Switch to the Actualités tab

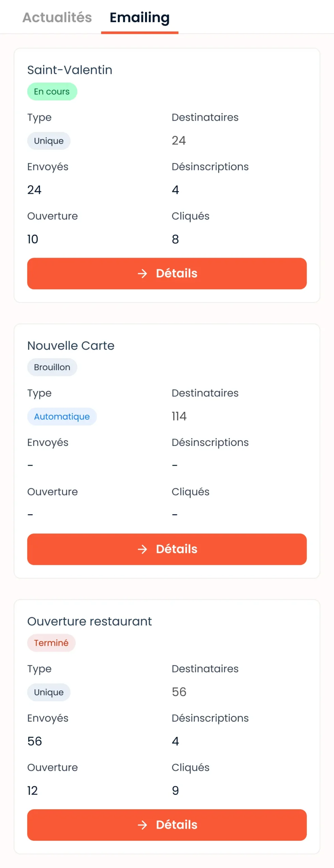coord(57,17)
